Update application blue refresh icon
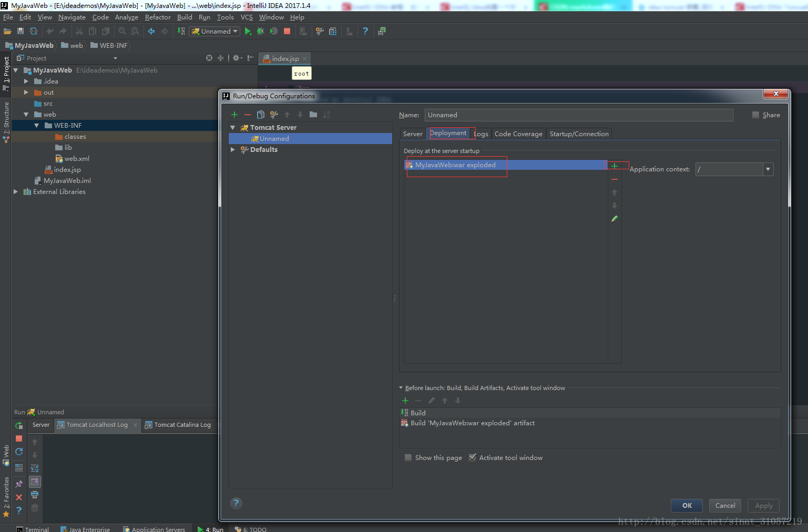808x532 pixels. click(19, 452)
